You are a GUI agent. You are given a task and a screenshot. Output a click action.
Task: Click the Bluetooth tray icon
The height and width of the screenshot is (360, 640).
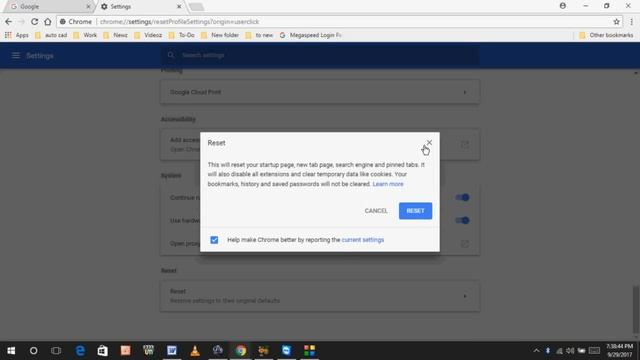pos(548,351)
